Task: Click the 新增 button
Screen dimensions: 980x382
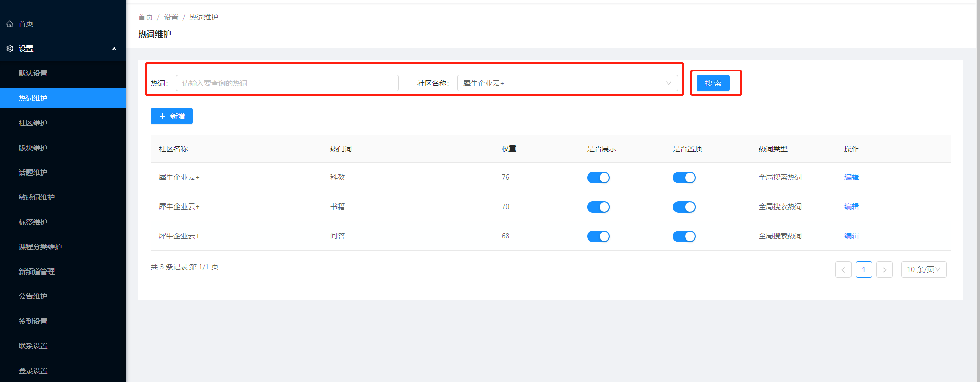Action: click(172, 116)
